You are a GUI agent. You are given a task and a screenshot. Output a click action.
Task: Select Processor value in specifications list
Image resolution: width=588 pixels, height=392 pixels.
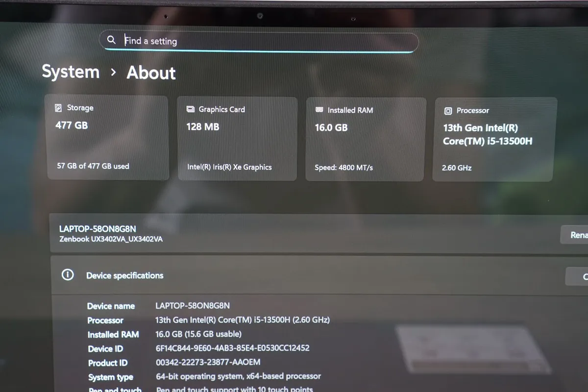(243, 320)
